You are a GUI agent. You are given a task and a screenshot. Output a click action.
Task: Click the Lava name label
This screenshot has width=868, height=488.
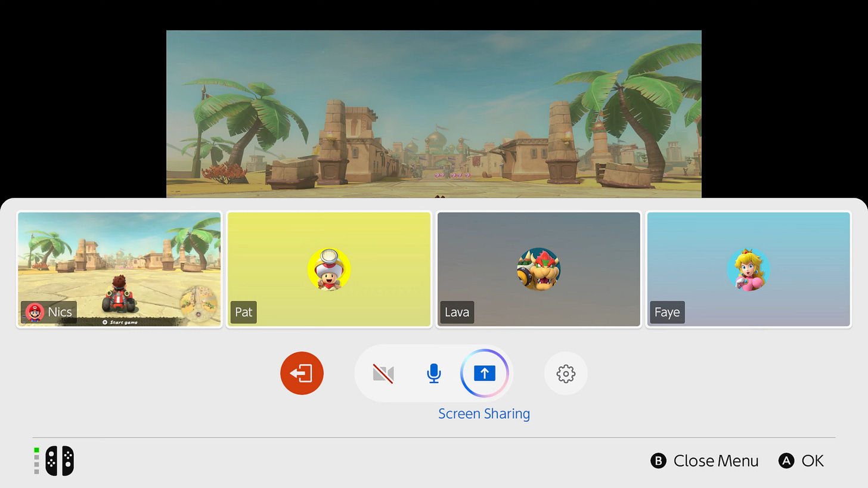pyautogui.click(x=457, y=312)
